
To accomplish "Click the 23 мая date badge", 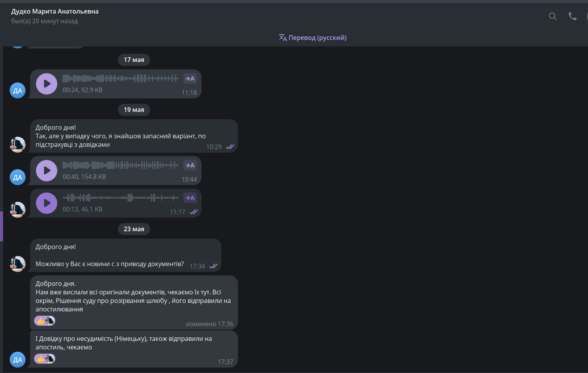I will coord(134,229).
